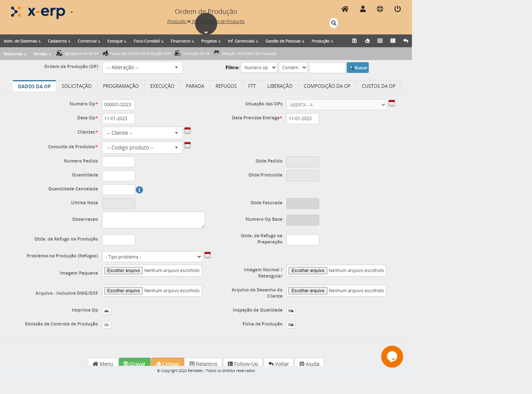Click calendar icon next to Clientes

tap(187, 131)
